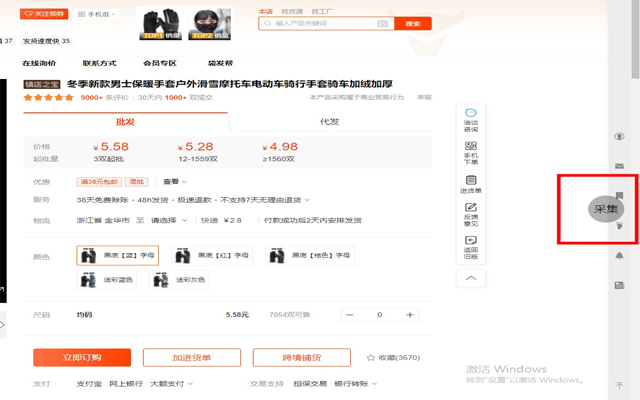Open the 联系方式 menu item

[100, 63]
